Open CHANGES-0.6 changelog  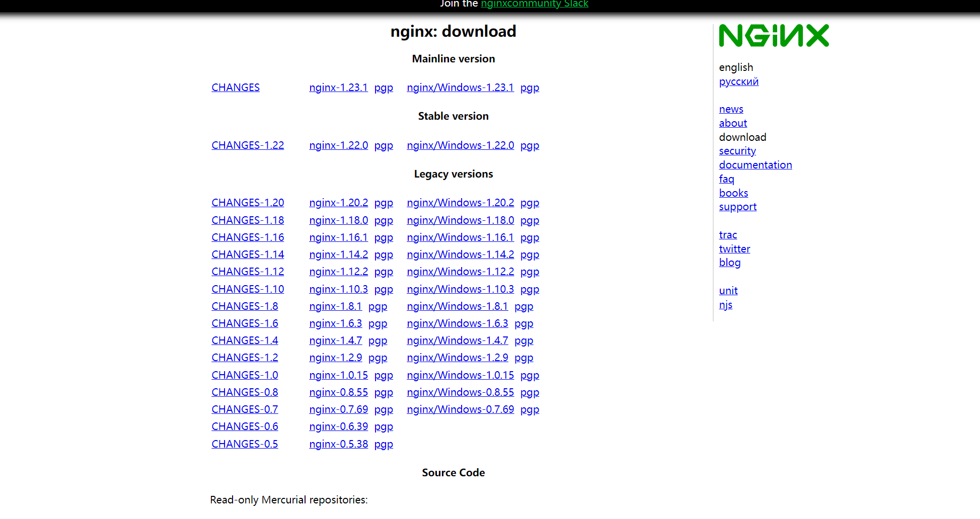[x=245, y=426]
